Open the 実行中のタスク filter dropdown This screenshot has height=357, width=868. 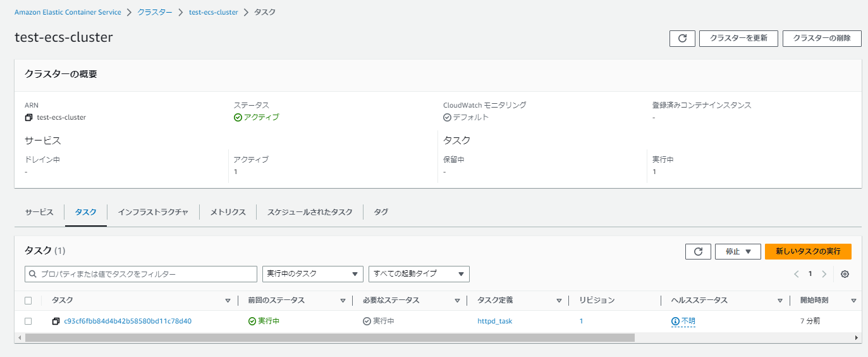pyautogui.click(x=312, y=274)
